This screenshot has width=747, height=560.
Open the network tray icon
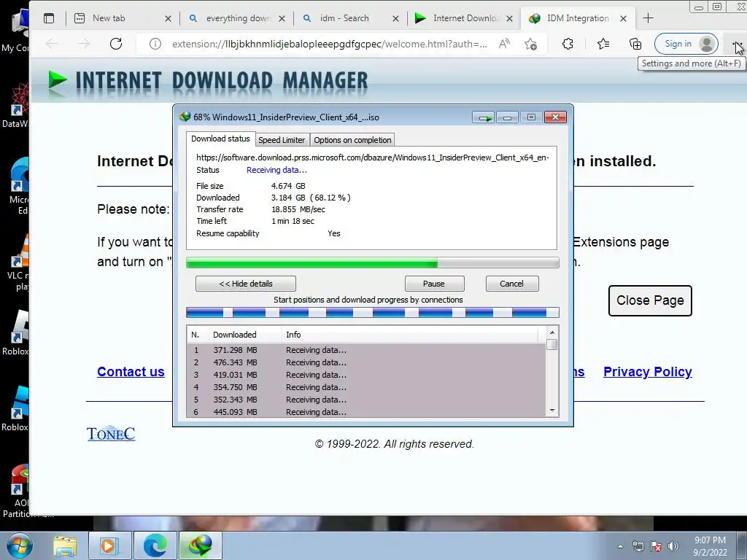click(638, 546)
